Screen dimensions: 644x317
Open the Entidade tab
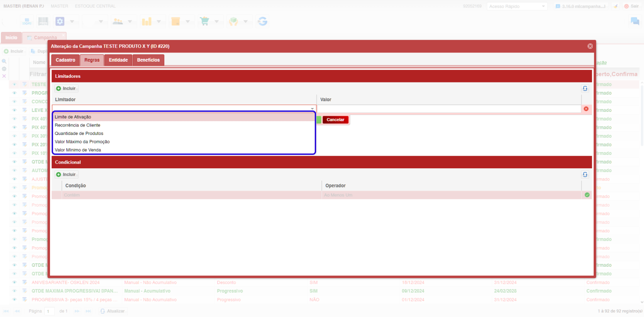tap(118, 60)
